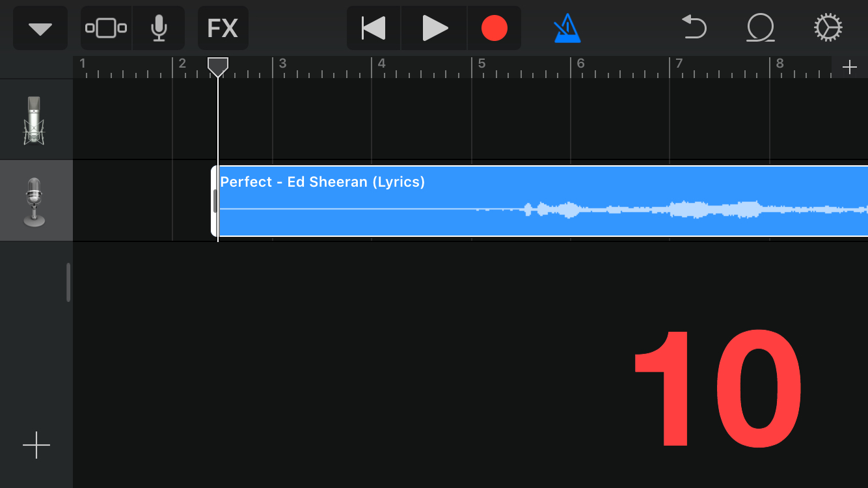The height and width of the screenshot is (488, 868).
Task: Select the Perfect - Ed Sheeran audio region
Action: (543, 201)
